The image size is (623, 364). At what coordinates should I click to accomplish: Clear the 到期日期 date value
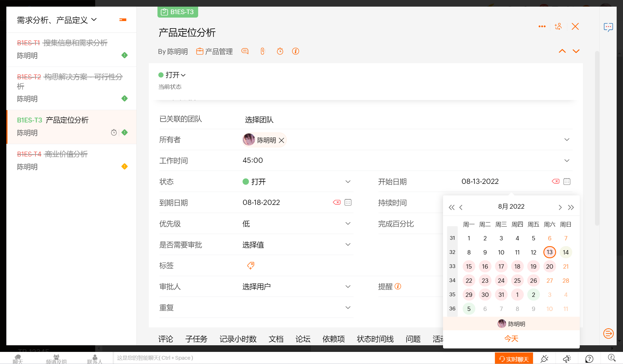[x=337, y=202]
